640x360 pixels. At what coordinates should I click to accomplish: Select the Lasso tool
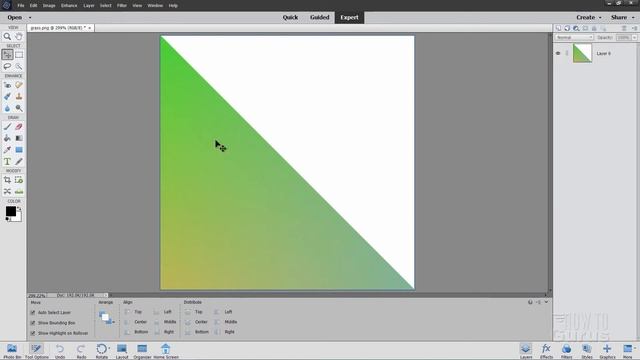coord(7,66)
